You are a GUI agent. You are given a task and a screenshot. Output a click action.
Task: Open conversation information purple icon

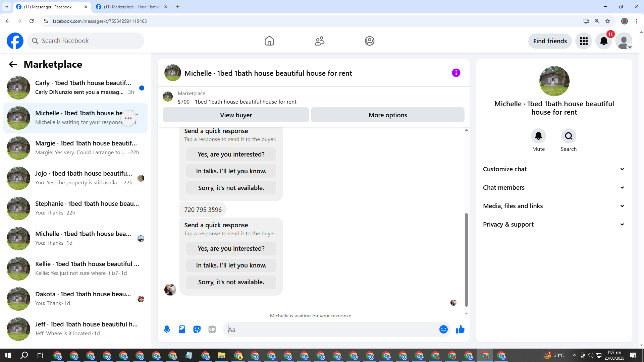456,73
